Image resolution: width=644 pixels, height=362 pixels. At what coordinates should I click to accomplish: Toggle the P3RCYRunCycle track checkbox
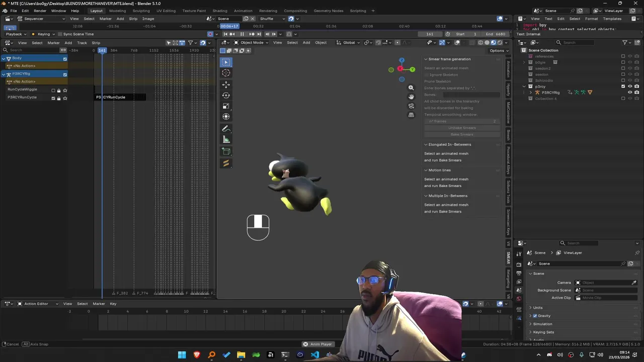[53, 98]
